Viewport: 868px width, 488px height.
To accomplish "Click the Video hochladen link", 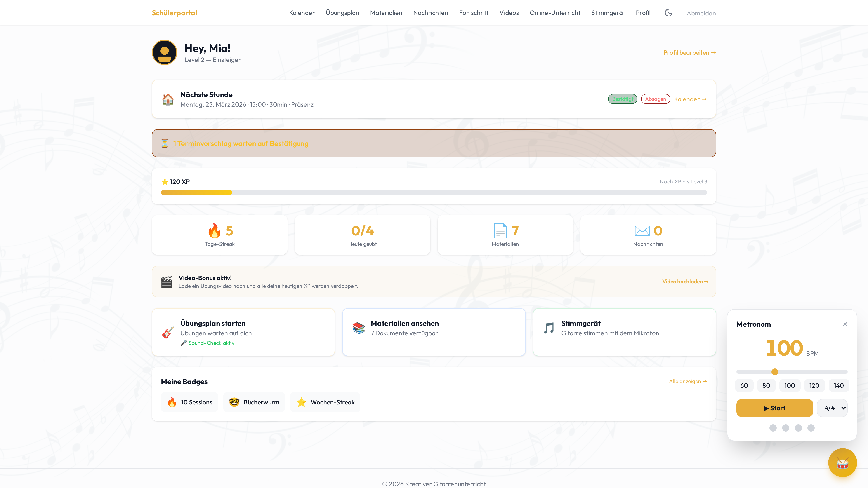I will (x=685, y=282).
